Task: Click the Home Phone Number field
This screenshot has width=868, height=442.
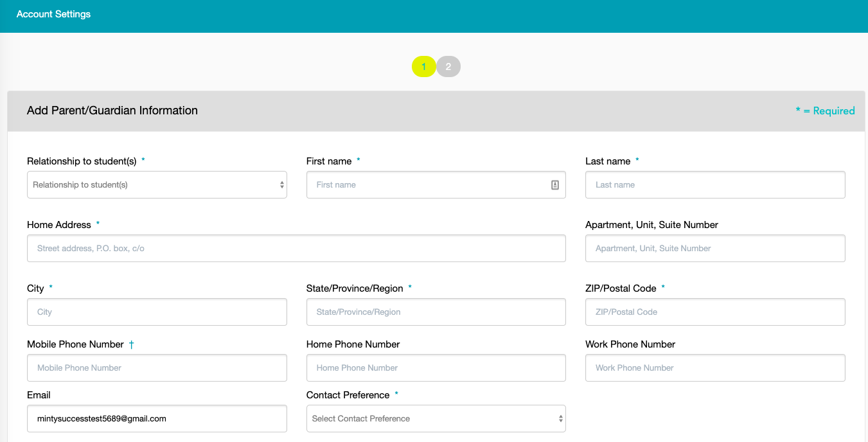Action: click(x=436, y=367)
